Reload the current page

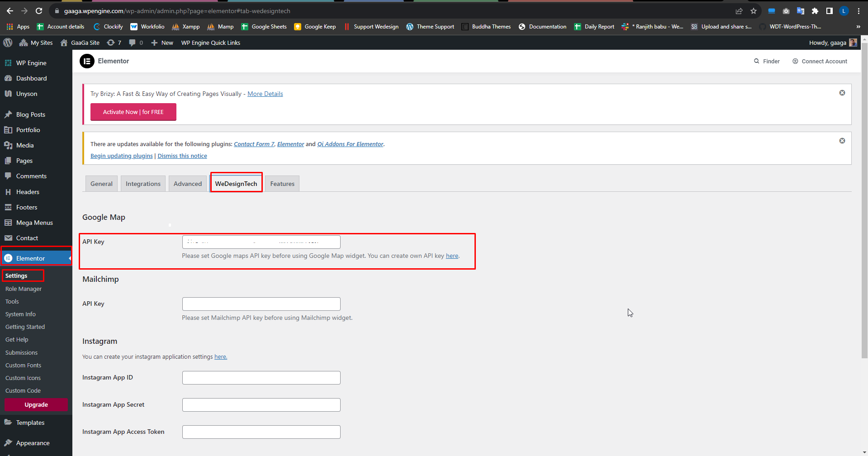(x=39, y=11)
